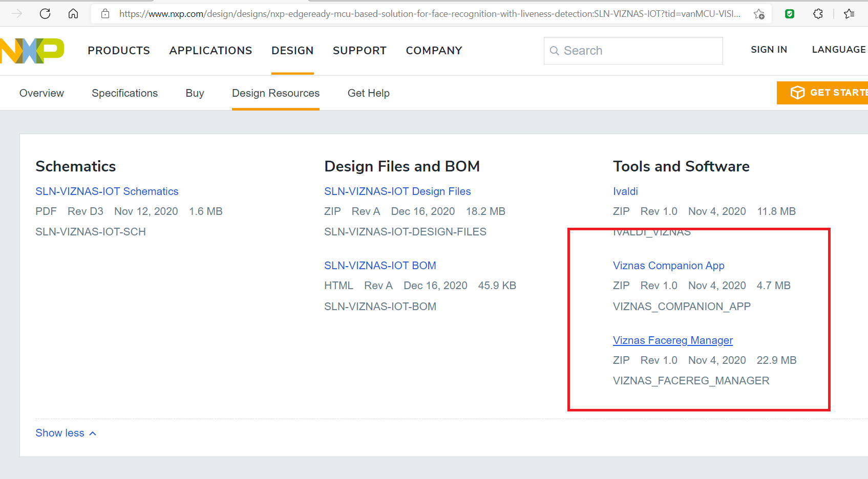Click the 18.2 MB file size
This screenshot has width=868, height=479.
(x=485, y=211)
